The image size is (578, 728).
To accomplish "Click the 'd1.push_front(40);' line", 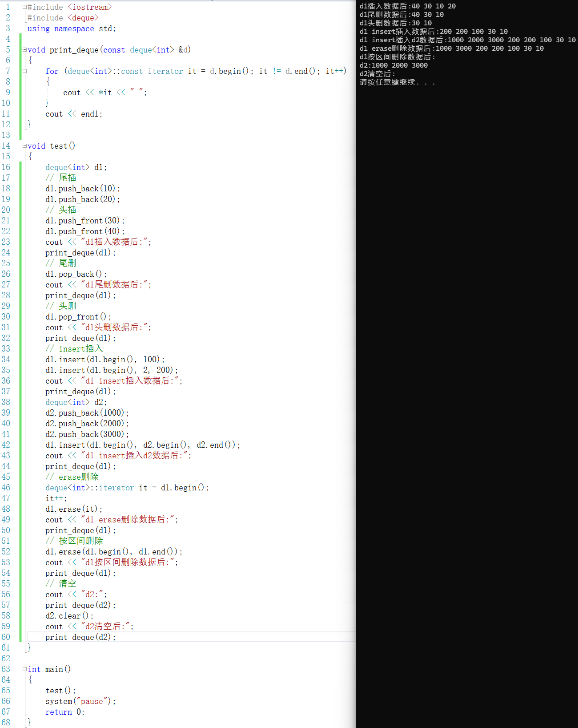I will click(85, 231).
